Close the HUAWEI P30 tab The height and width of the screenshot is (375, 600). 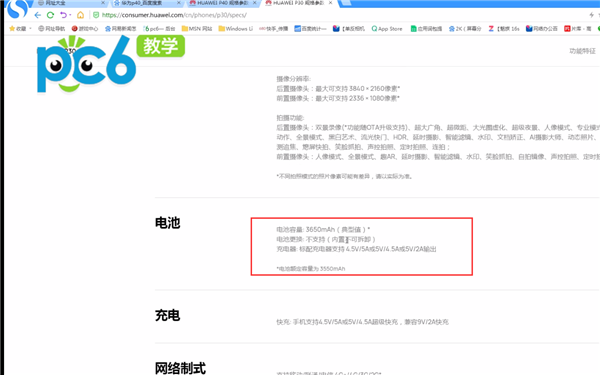(331, 3)
